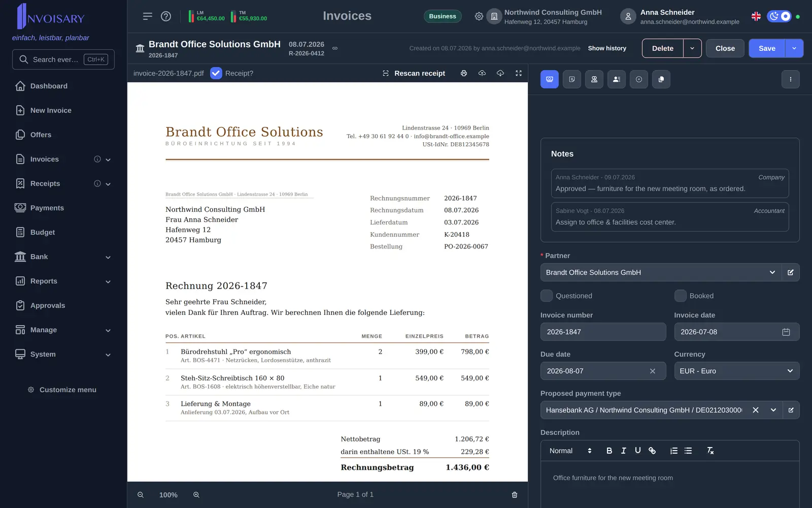Expand the Invoices sidebar submenu

click(x=108, y=160)
